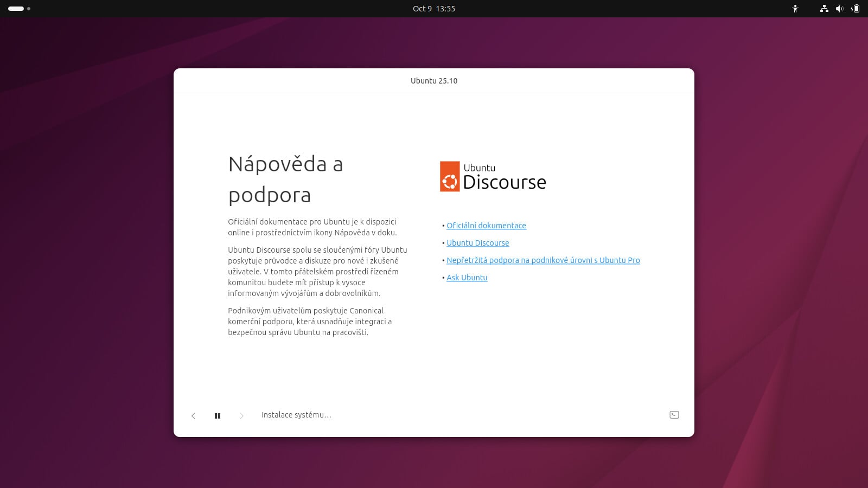Click the paragraph starting with Ubuntu Discourse spolu
Viewport: 868px width, 488px height.
pyautogui.click(x=317, y=272)
